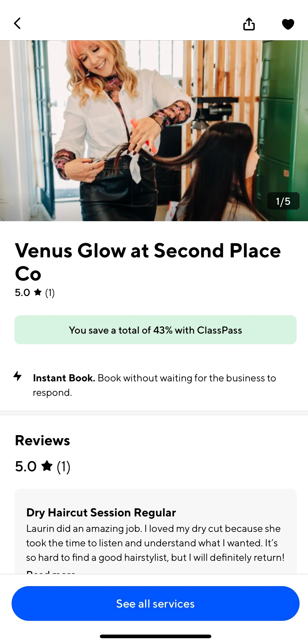Toggle the favorite heart icon
The height and width of the screenshot is (644, 308).
[x=288, y=24]
